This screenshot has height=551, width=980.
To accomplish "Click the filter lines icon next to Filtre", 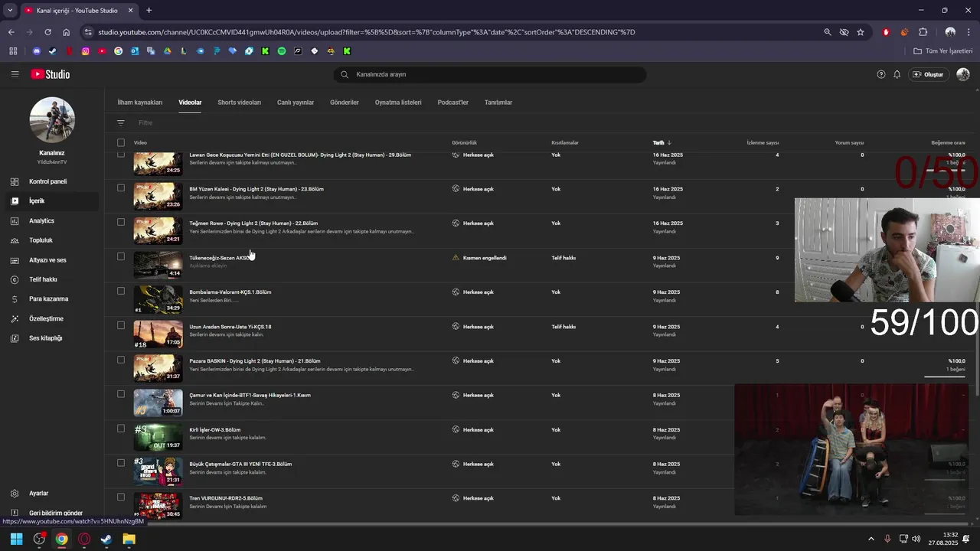I will 120,122.
